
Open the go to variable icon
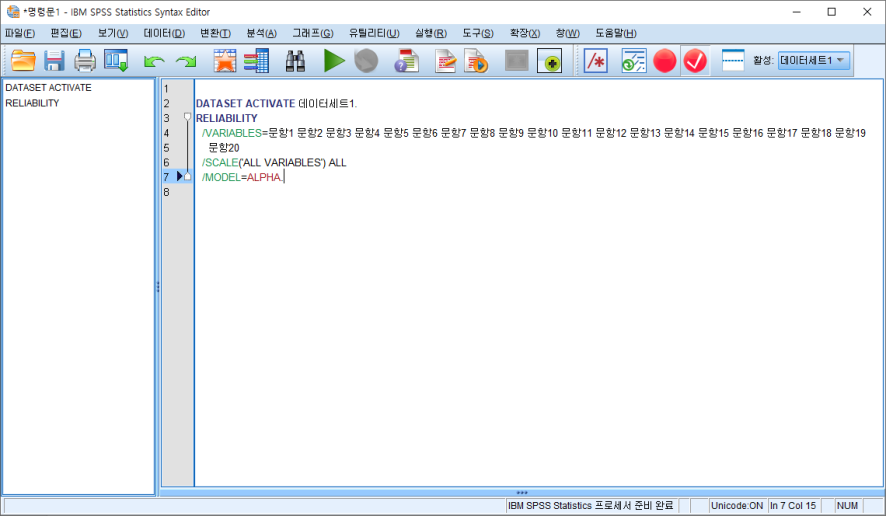point(256,60)
